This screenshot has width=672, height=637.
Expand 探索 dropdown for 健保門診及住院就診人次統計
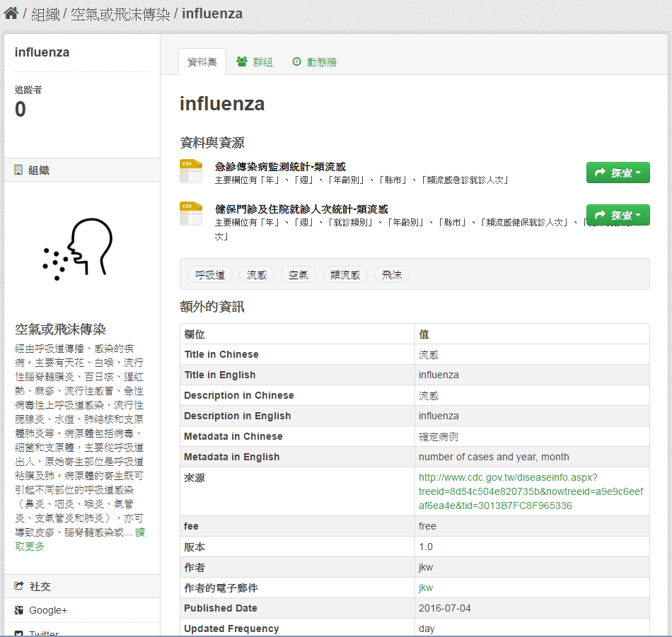618,215
